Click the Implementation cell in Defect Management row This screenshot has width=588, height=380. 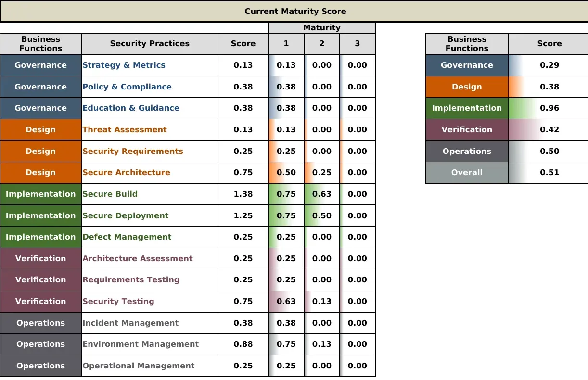[41, 237]
